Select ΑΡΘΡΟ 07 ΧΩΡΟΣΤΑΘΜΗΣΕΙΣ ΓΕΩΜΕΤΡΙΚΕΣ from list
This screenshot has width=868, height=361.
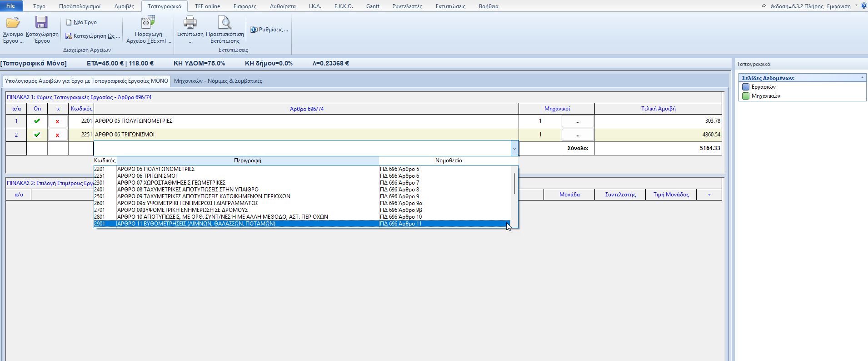point(171,183)
